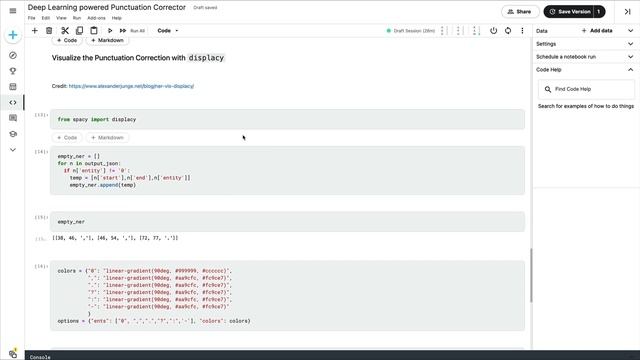Select the colors dictionary code cell
The height and width of the screenshot is (360, 640).
[287, 296]
